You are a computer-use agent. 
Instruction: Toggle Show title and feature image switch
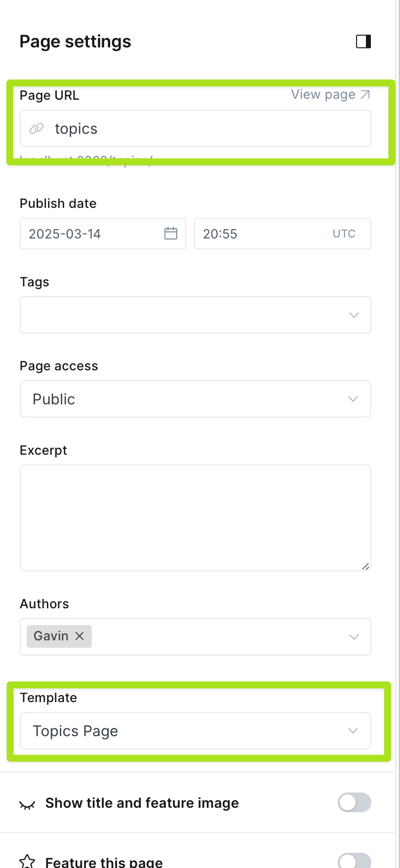(x=354, y=802)
